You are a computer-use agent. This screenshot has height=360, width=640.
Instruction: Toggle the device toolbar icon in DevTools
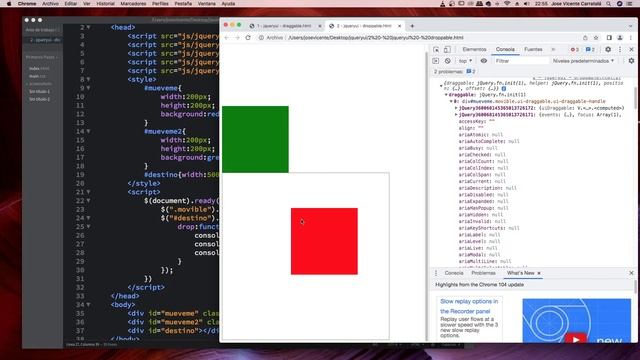point(447,49)
